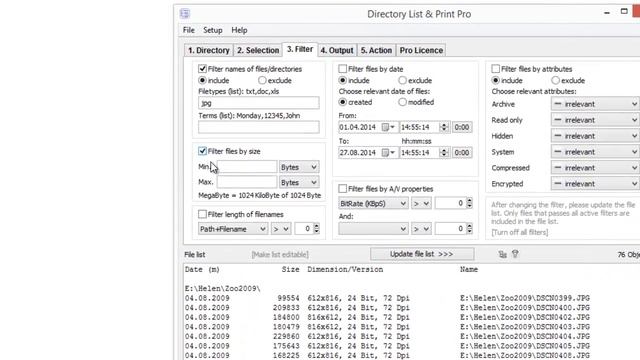Open Min size unit Bytes dropdown
Screen dimensions: 640x360
click(299, 167)
